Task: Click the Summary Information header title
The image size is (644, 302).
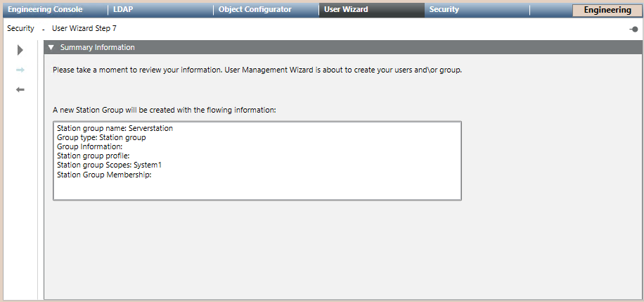Action: coord(98,47)
